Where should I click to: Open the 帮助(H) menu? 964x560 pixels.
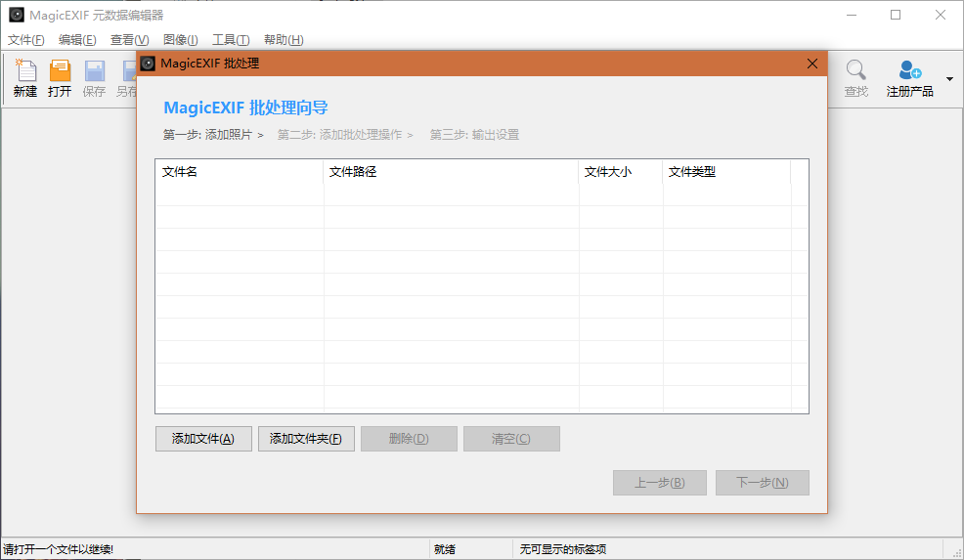click(285, 40)
